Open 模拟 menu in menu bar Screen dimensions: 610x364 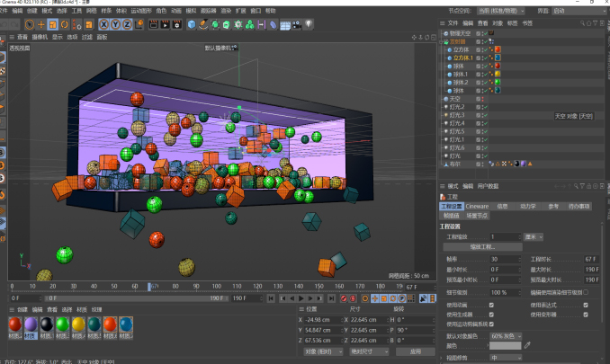pyautogui.click(x=191, y=11)
